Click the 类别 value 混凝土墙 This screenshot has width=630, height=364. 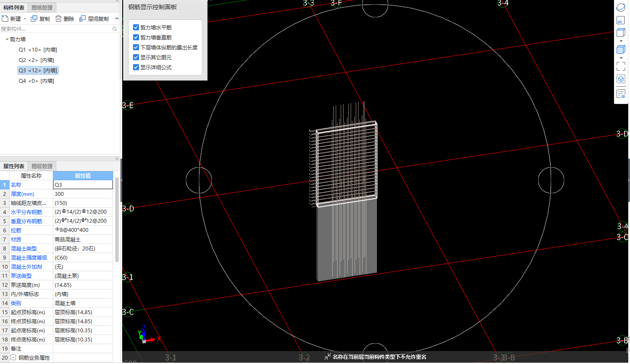pos(83,303)
